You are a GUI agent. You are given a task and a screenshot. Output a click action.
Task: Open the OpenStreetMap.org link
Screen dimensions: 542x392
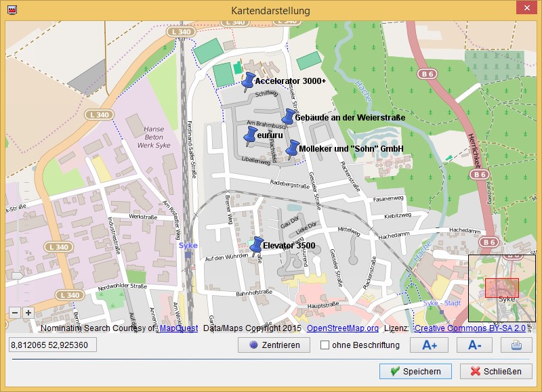pyautogui.click(x=343, y=328)
